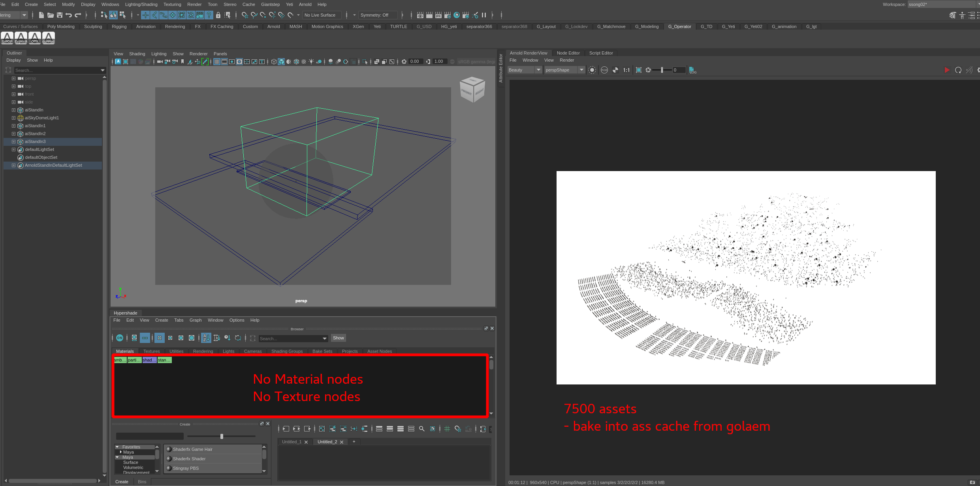The height and width of the screenshot is (486, 980).
Task: Toggle Symmetry off dropdown in status line
Action: 377,15
